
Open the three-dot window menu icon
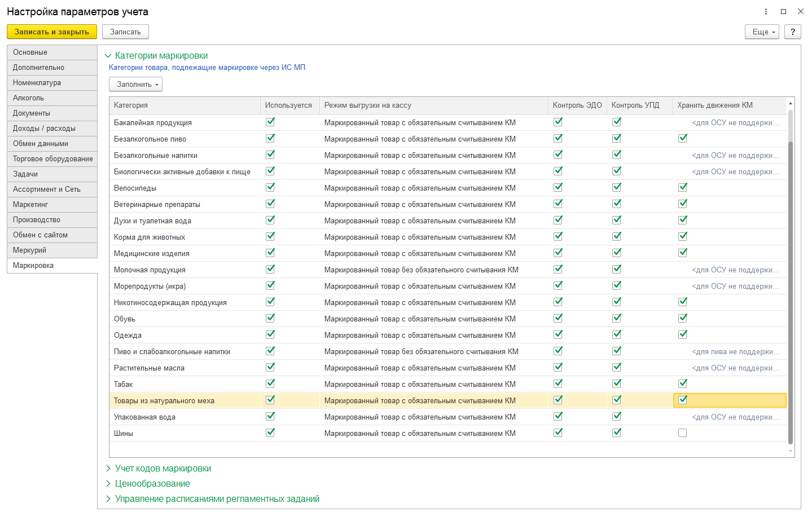766,12
